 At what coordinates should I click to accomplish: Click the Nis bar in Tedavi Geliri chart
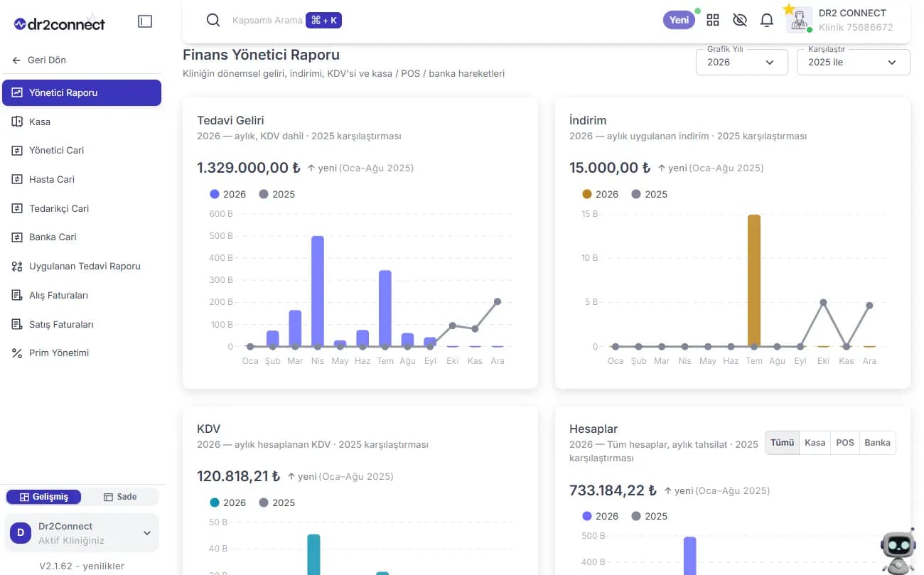pyautogui.click(x=318, y=291)
